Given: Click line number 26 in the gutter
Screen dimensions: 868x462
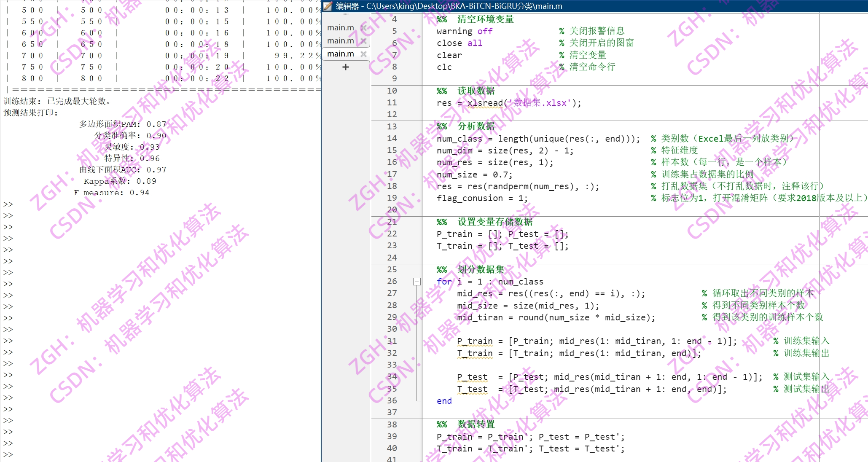Looking at the screenshot, I should point(392,281).
